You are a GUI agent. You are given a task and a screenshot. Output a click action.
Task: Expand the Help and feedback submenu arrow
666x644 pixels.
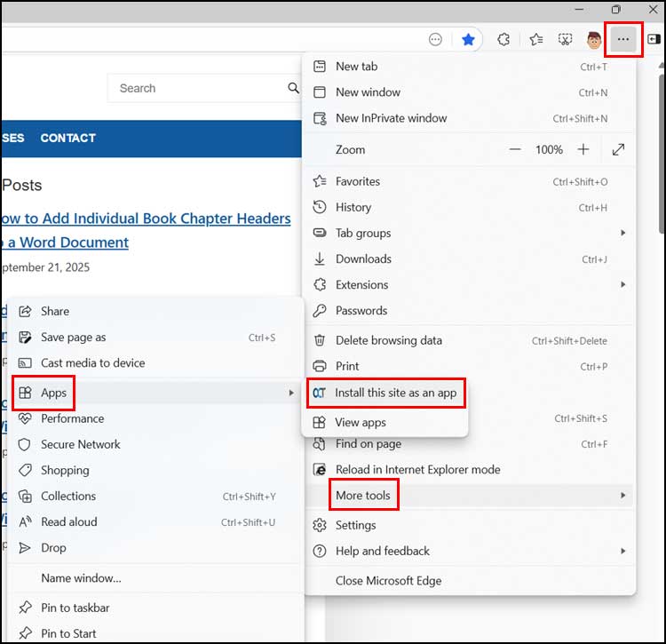622,551
